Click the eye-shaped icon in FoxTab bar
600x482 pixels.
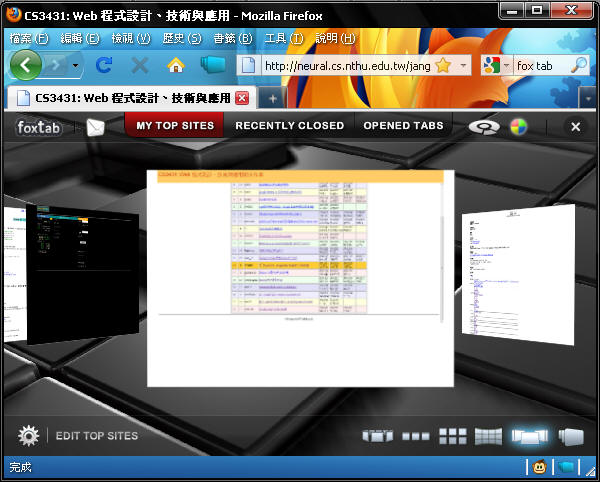pyautogui.click(x=484, y=127)
